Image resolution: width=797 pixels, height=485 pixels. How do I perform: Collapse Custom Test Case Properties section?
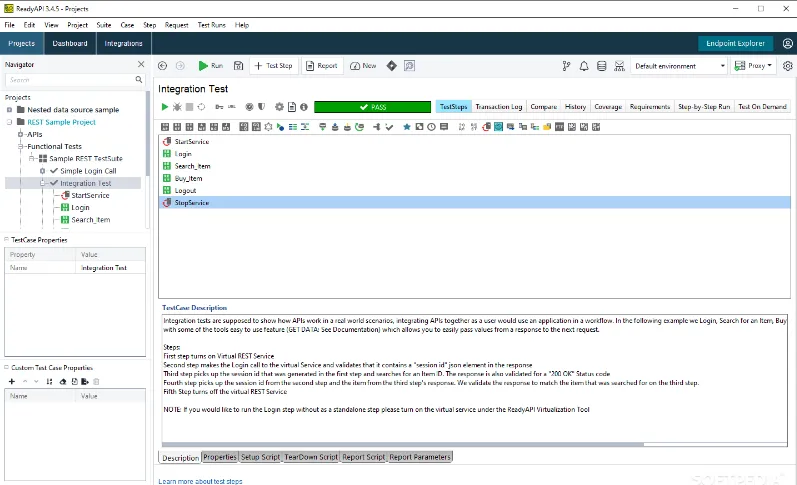point(7,367)
